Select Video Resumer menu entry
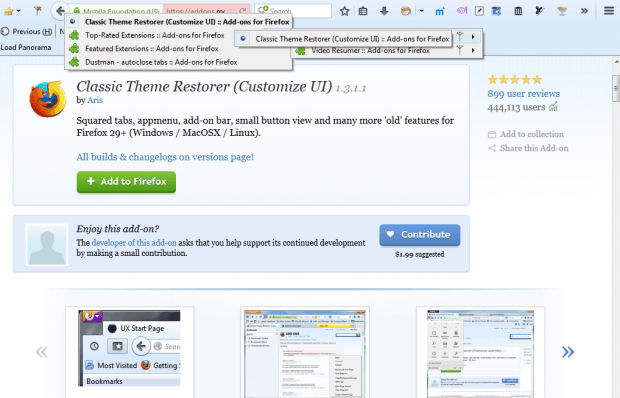 click(x=370, y=51)
